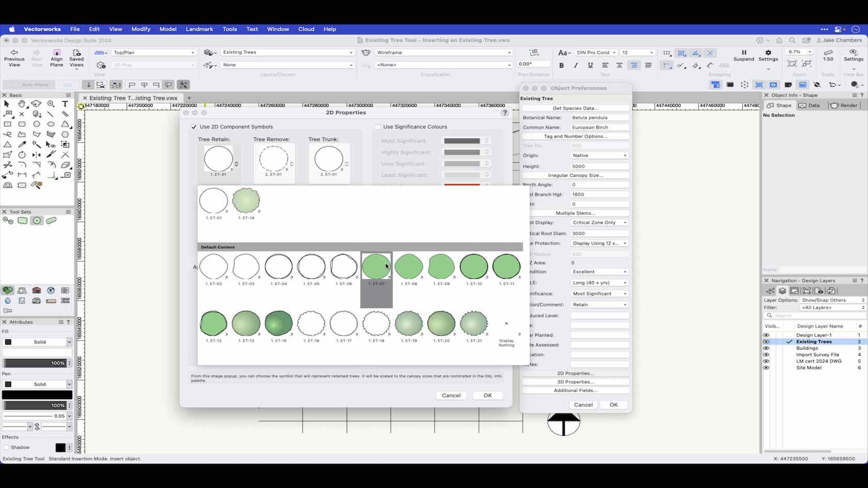Select the ET-07 green tree symbol
The height and width of the screenshot is (488, 868).
(376, 267)
